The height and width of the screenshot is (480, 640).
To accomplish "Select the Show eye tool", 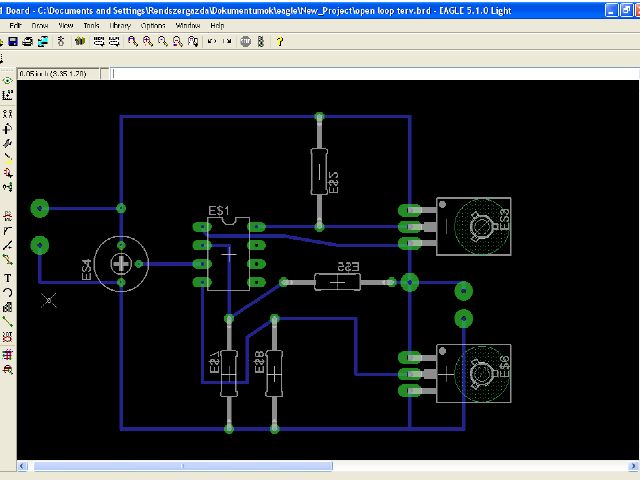I will coord(7,81).
